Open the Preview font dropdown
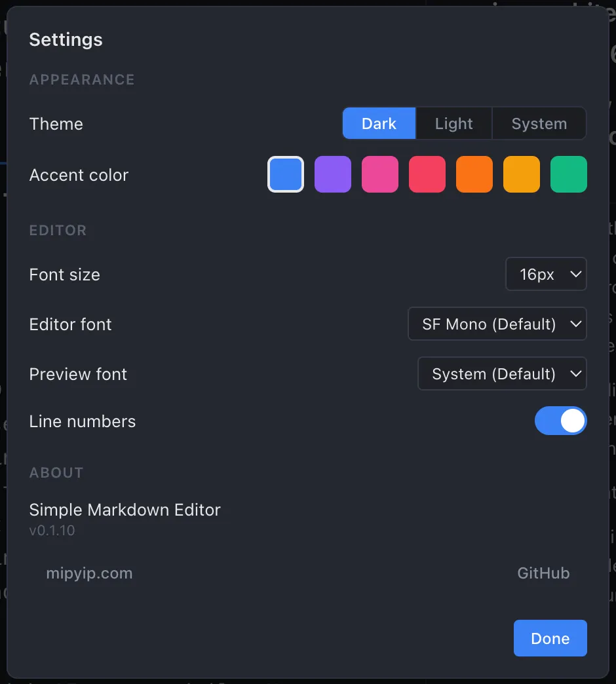This screenshot has height=684, width=616. [502, 373]
